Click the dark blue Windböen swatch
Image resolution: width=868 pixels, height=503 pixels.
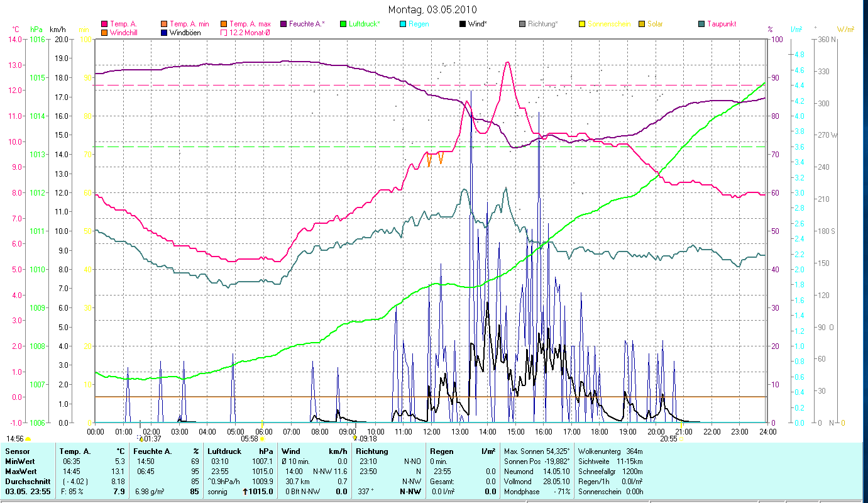coord(163,32)
